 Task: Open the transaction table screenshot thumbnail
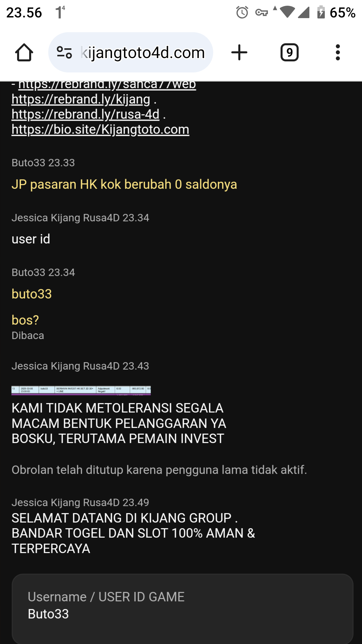pyautogui.click(x=81, y=390)
